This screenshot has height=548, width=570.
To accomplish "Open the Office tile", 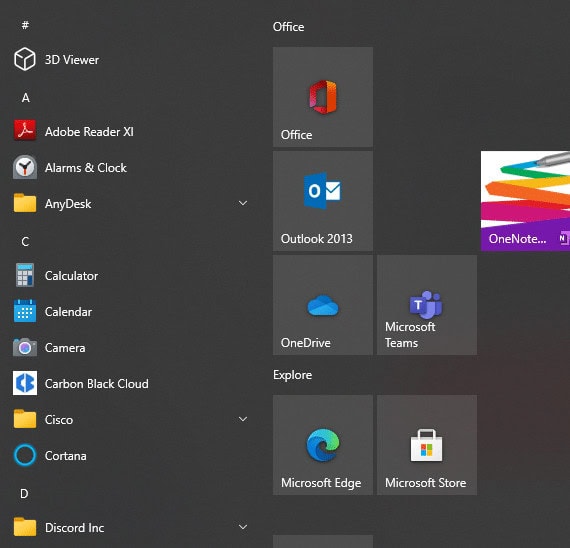I will tap(323, 97).
